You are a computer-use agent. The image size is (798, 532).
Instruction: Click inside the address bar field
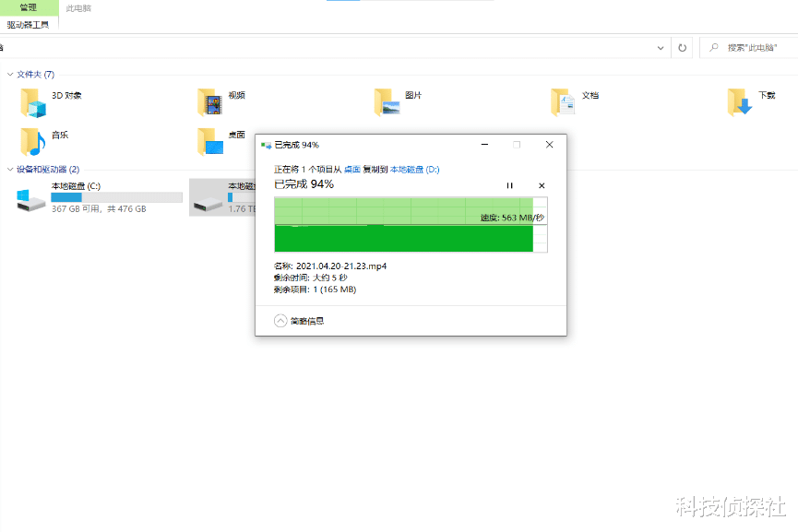click(326, 48)
